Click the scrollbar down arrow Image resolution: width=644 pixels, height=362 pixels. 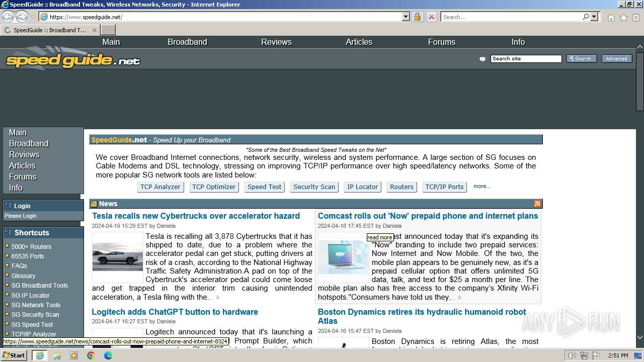640,338
